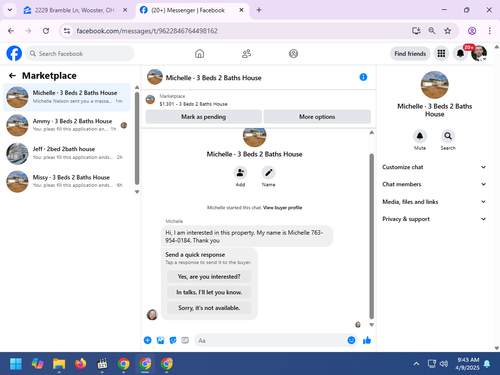The height and width of the screenshot is (375, 500).
Task: Open the Jeff - 2bed 2bath house conversation
Action: [x=67, y=153]
